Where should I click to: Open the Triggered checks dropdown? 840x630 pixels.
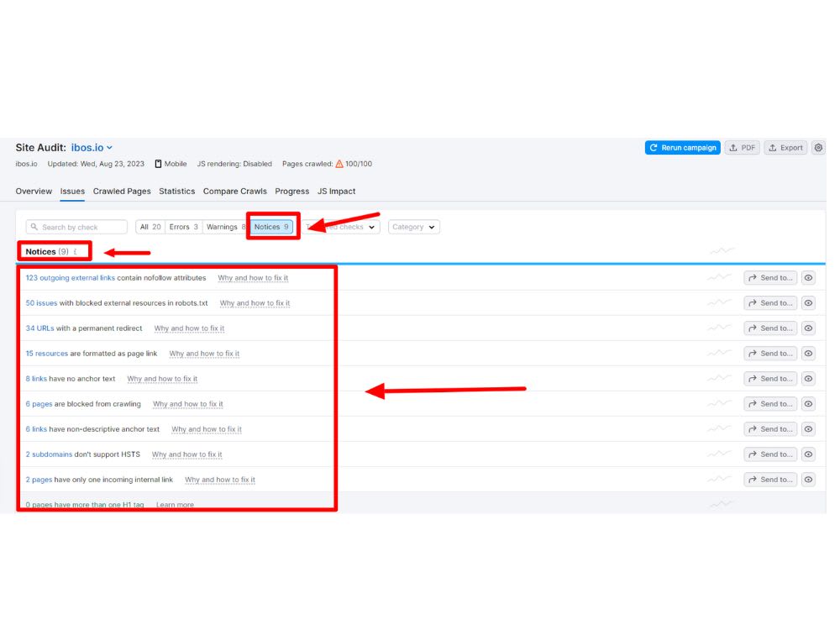341,227
